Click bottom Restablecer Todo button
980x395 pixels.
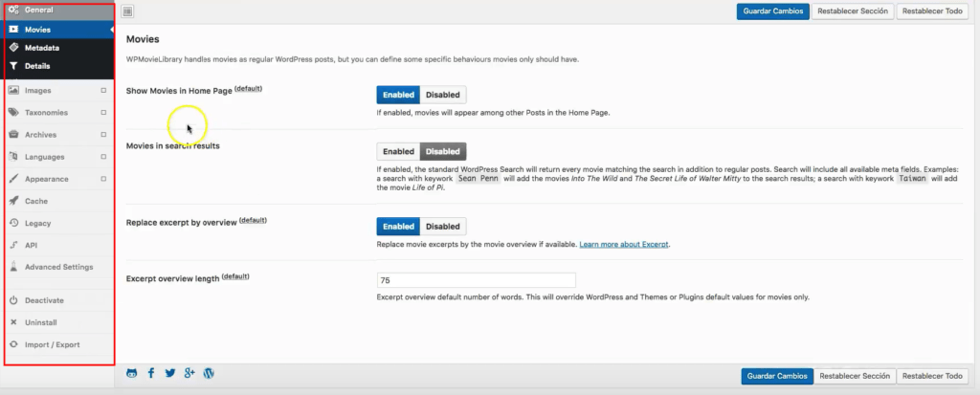[x=932, y=376]
